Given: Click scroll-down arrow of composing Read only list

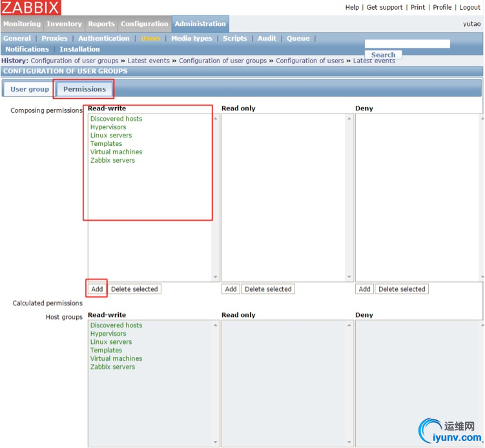Looking at the screenshot, I should coord(349,277).
